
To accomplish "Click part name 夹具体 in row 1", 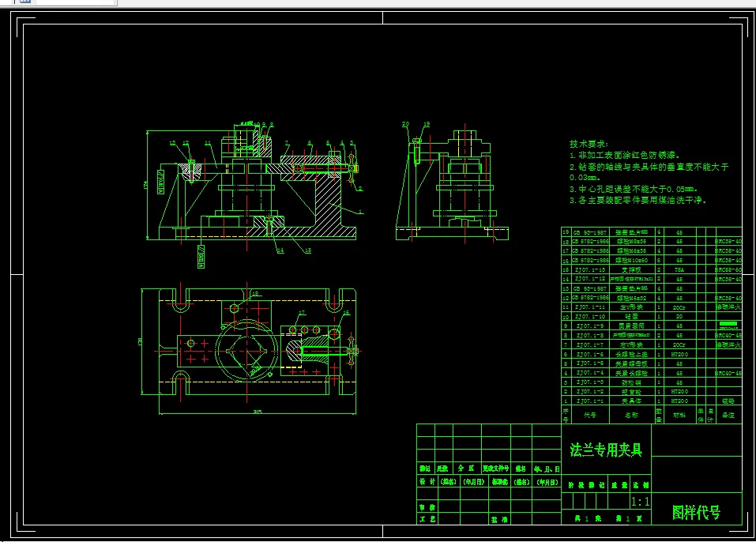I will click(x=631, y=401).
